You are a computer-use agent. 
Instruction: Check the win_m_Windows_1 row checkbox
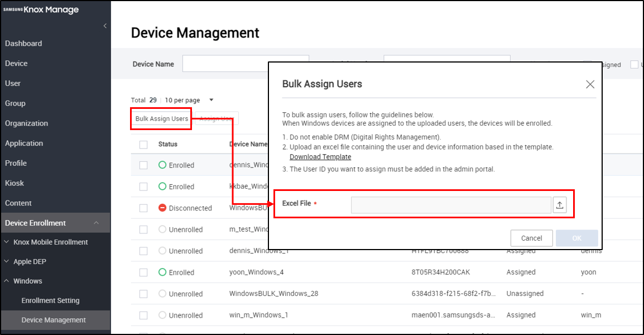pos(143,315)
